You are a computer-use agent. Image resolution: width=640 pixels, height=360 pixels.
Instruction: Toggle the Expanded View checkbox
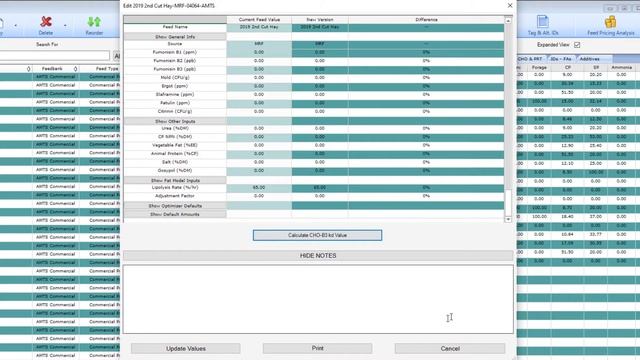pos(577,45)
